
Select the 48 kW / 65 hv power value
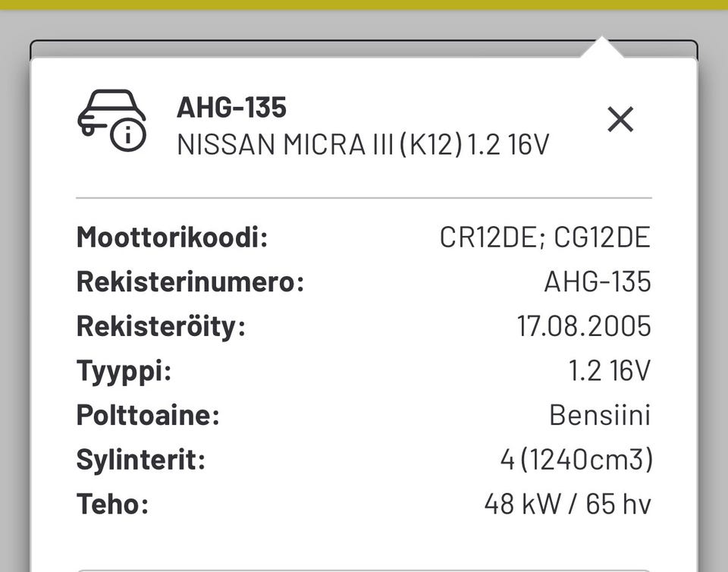click(567, 504)
